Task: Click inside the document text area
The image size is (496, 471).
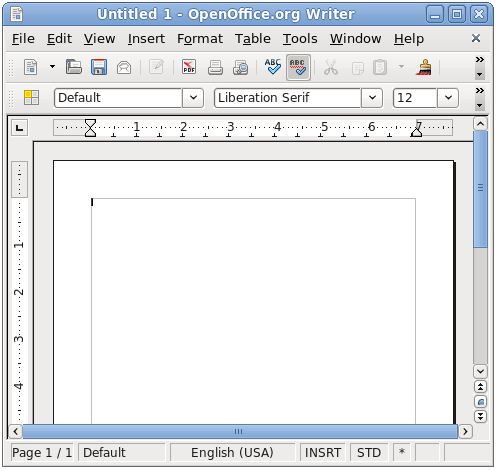Action: pos(253,310)
